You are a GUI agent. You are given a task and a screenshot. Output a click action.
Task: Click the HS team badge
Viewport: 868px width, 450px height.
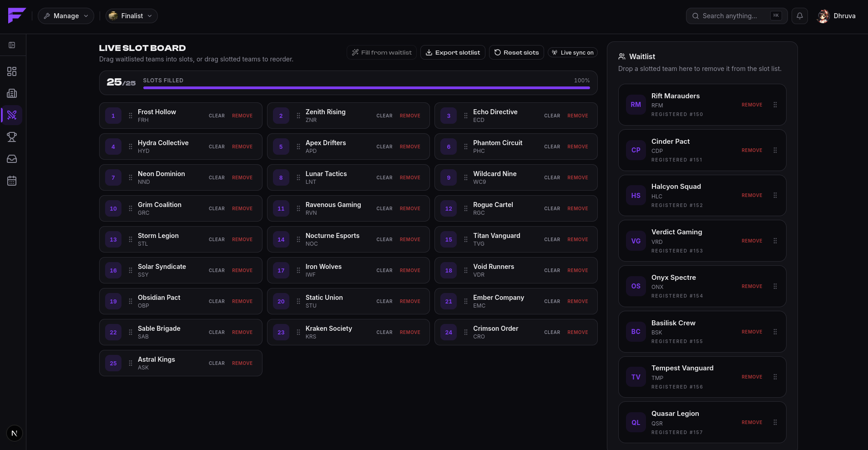coord(636,195)
